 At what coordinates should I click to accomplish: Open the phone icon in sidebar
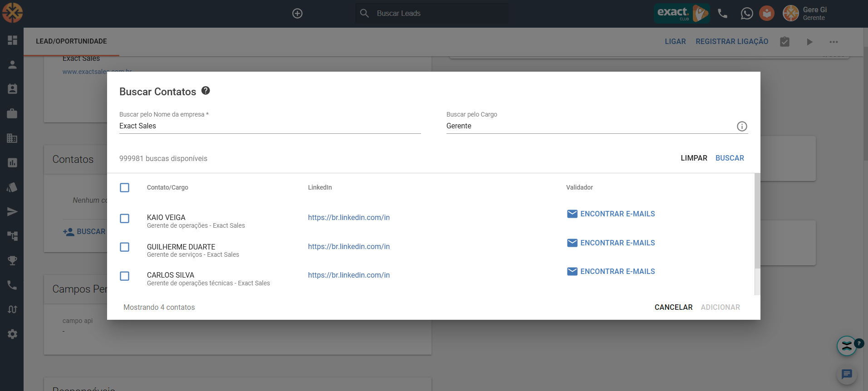(x=12, y=285)
